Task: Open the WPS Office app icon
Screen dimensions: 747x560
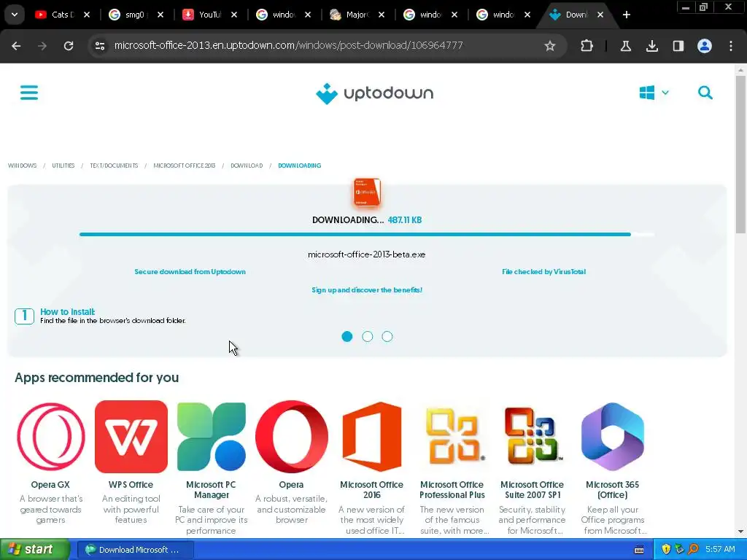Action: point(131,437)
